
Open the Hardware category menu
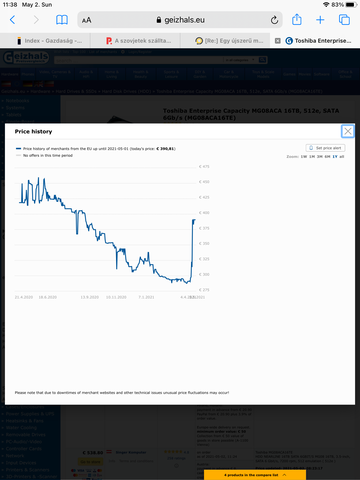[10, 74]
